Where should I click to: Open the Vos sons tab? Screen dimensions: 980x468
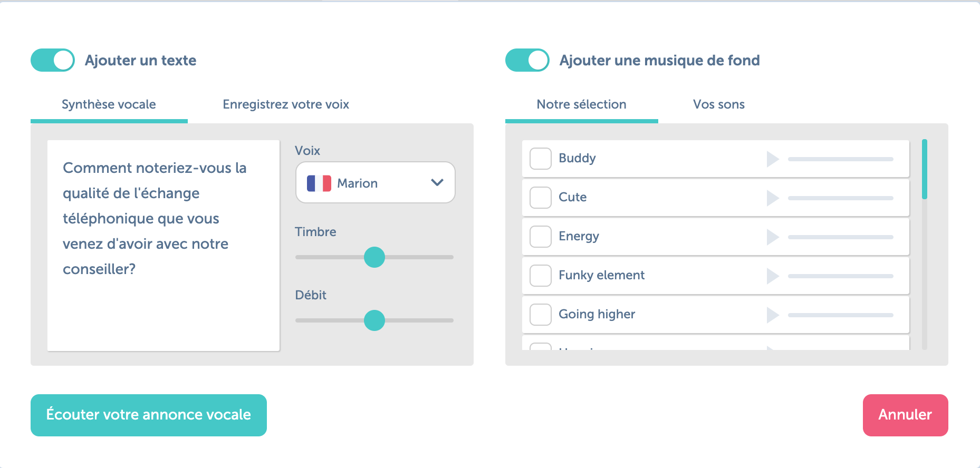(x=719, y=104)
